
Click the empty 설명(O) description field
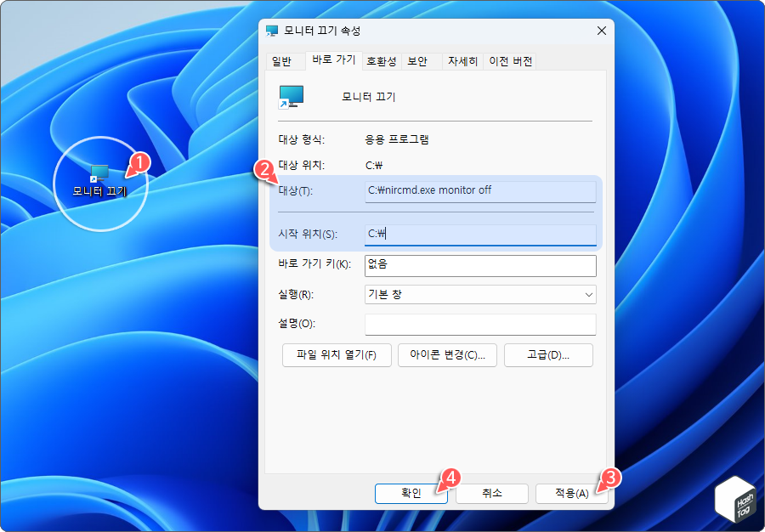[480, 324]
